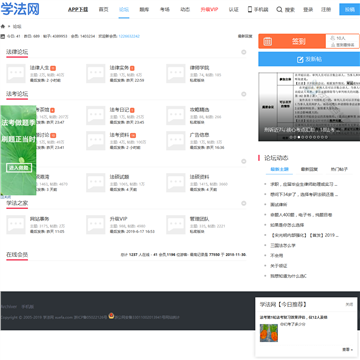This screenshot has height=360, width=360.
Task: Open the 法律实务 forum icon
Action: pyautogui.click(x=96, y=73)
